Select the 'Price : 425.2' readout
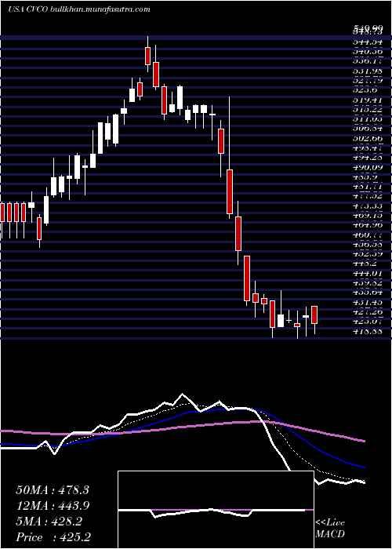Screen dimensions: 392x549 [53, 537]
